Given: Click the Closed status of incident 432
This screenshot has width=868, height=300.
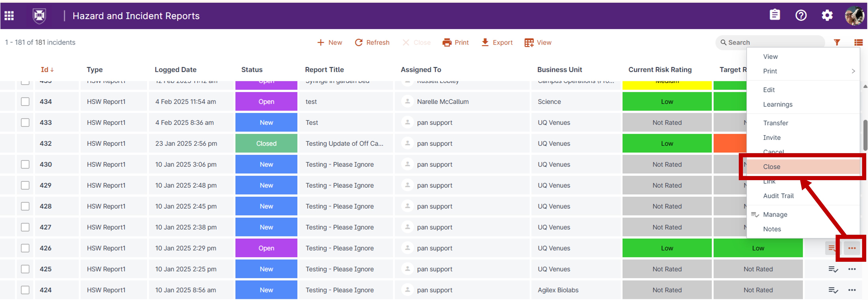Looking at the screenshot, I should [x=266, y=143].
